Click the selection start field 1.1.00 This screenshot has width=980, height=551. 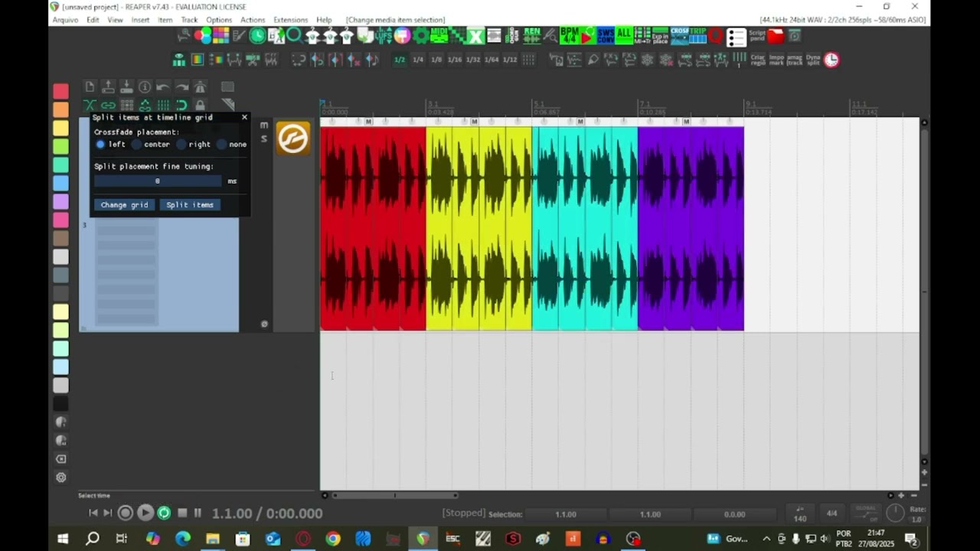(x=566, y=514)
